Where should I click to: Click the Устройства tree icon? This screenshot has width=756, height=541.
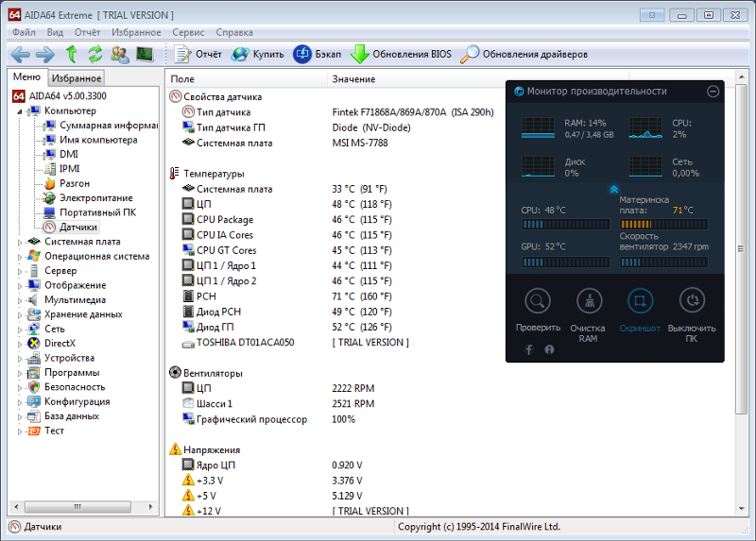[34, 358]
